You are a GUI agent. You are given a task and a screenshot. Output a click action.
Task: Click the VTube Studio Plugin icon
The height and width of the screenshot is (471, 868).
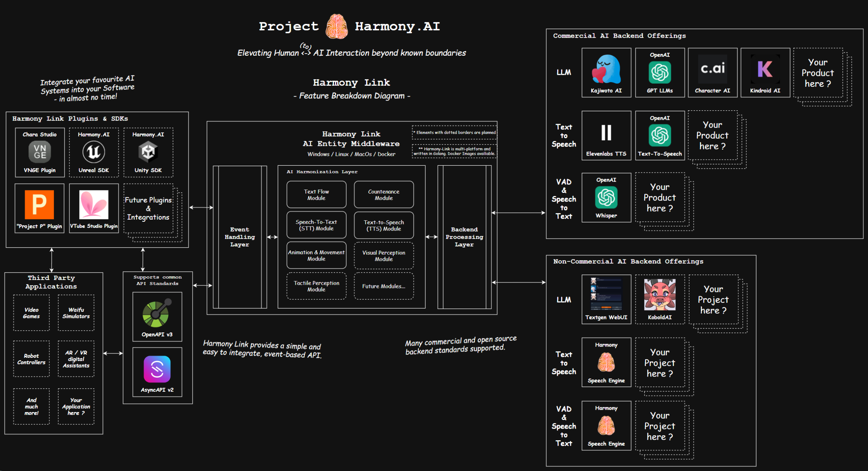tap(94, 205)
